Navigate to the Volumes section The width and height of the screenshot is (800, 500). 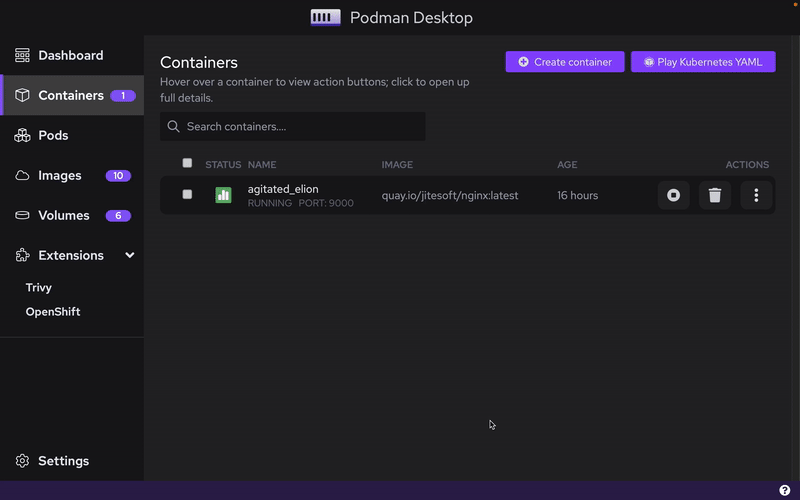[63, 215]
